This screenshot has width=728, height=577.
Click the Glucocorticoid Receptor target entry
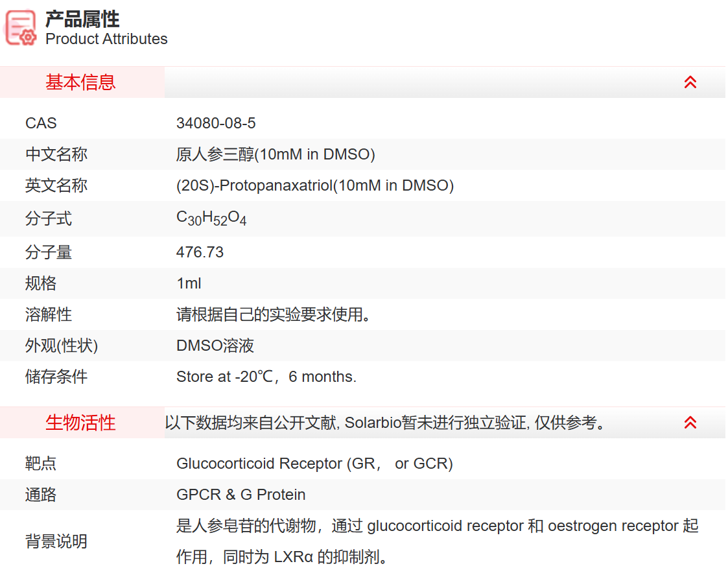tap(314, 464)
